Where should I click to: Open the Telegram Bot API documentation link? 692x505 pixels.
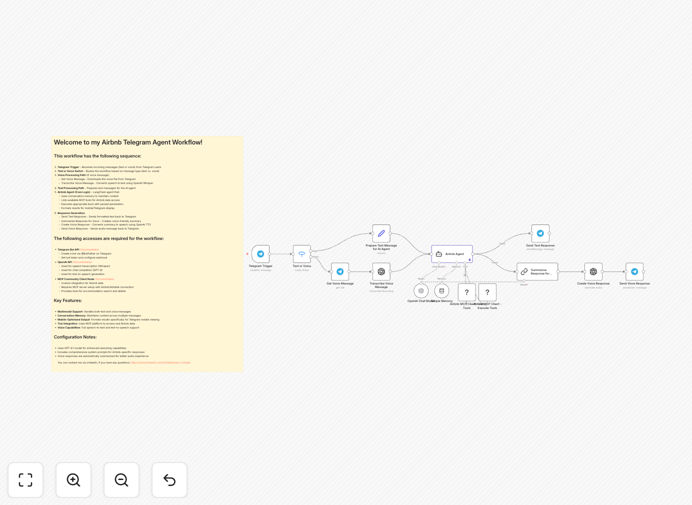90,250
